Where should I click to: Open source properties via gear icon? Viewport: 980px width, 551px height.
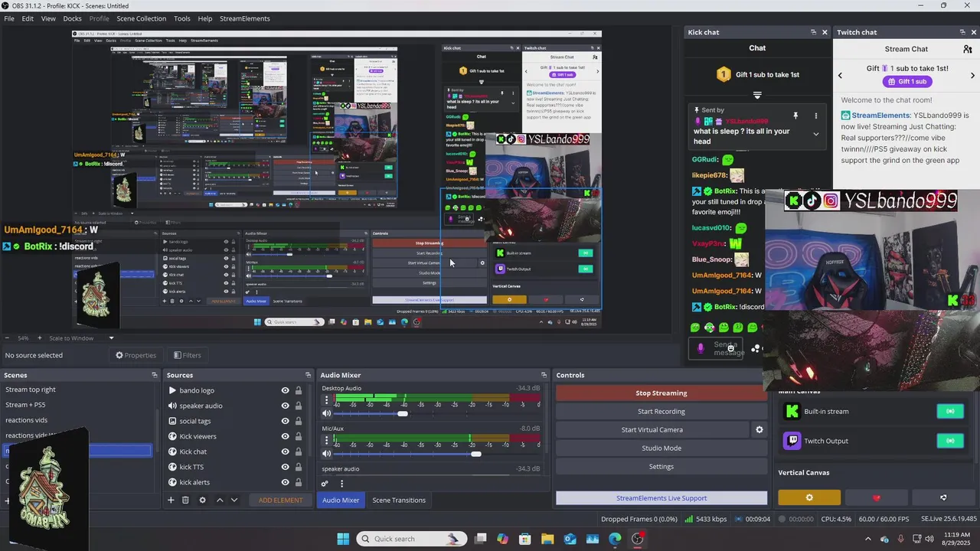[x=202, y=500]
